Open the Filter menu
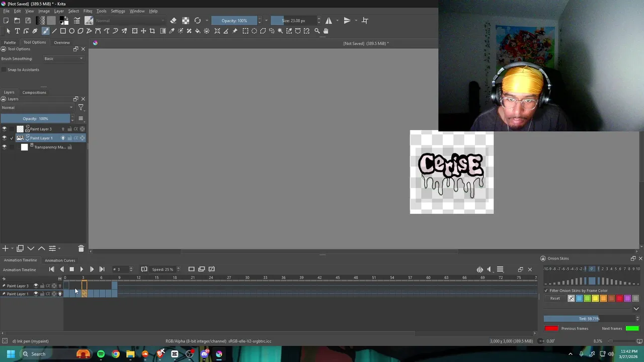Viewport: 644px width, 362px height. [88, 11]
